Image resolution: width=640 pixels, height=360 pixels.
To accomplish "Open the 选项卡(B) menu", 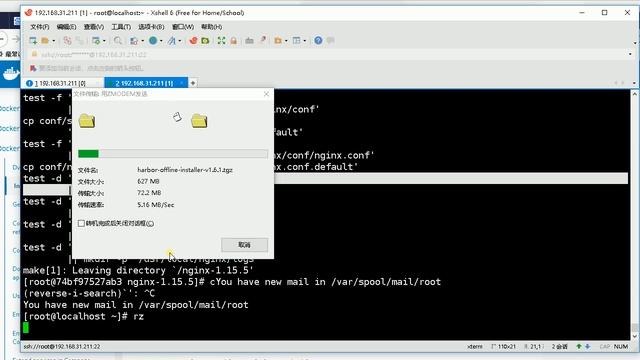I will click(151, 27).
